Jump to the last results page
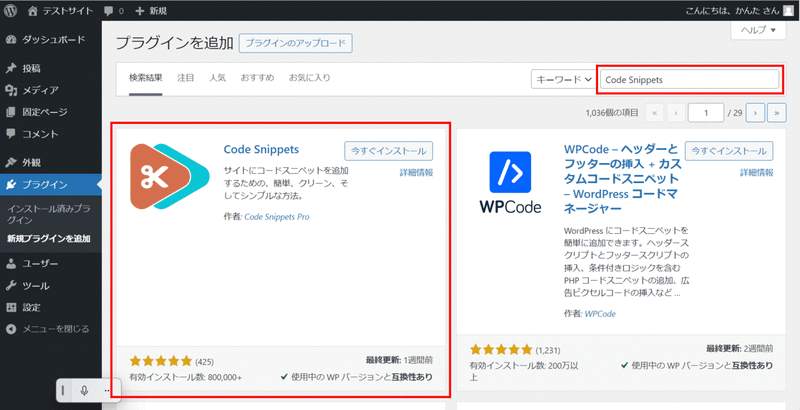 [777, 113]
